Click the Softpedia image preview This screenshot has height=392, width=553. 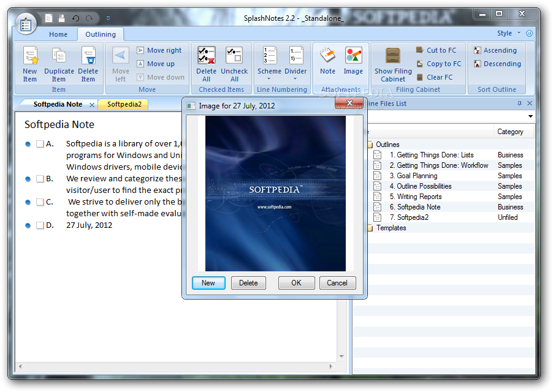(x=275, y=194)
